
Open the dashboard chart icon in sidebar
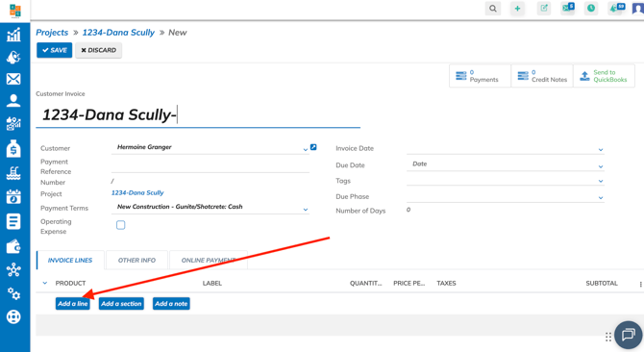point(13,35)
